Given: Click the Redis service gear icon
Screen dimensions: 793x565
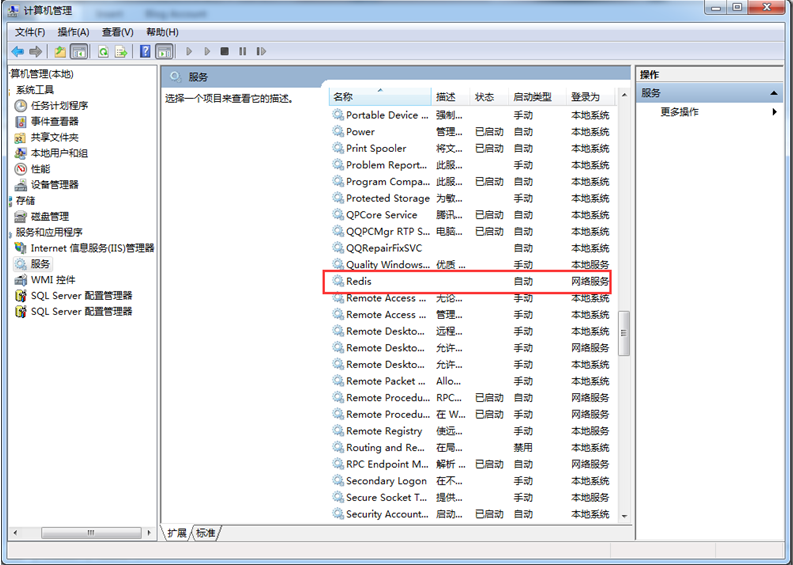Looking at the screenshot, I should point(338,281).
